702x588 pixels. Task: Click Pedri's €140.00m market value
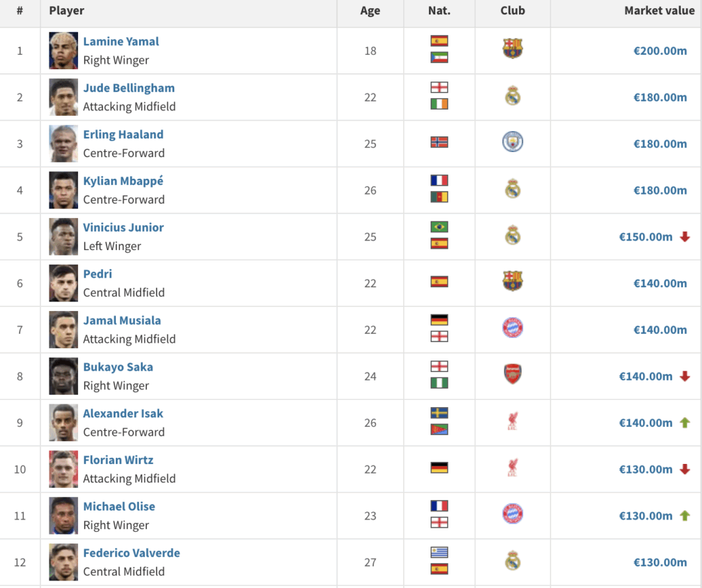[659, 284]
